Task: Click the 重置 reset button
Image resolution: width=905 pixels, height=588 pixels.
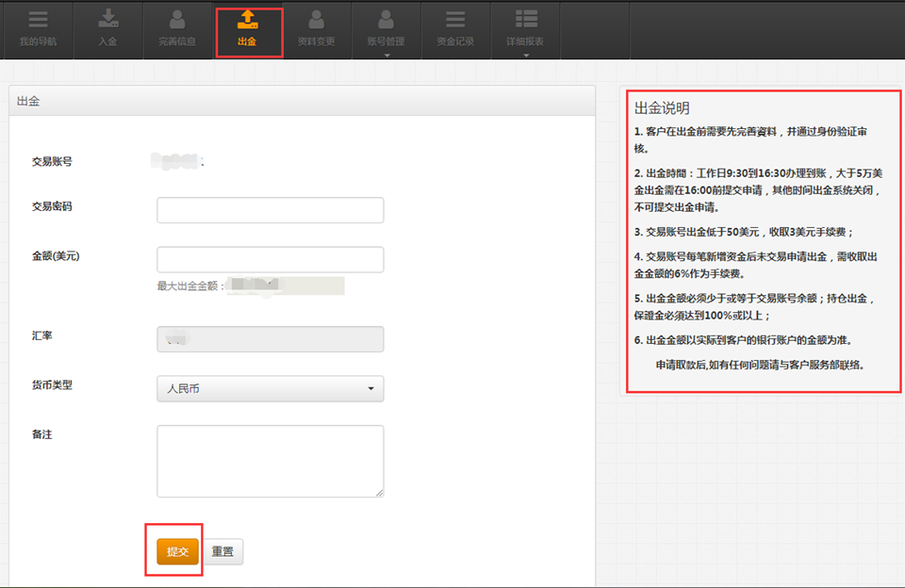Action: pos(222,552)
